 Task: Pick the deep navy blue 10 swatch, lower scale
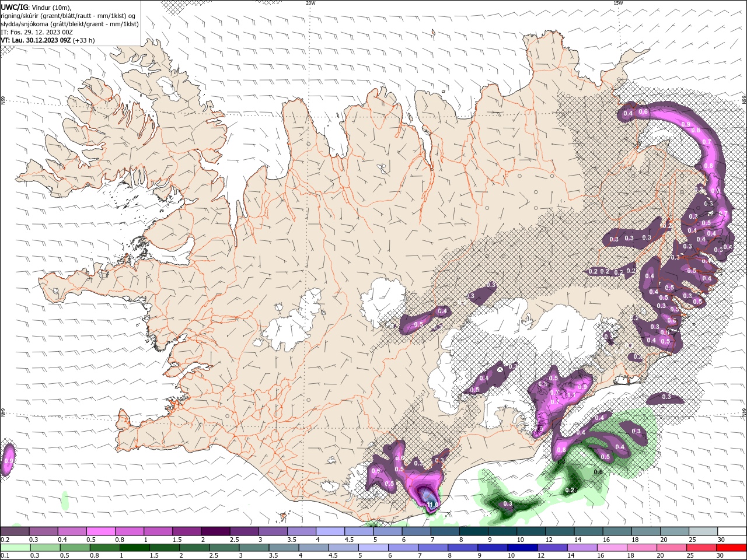522,548
